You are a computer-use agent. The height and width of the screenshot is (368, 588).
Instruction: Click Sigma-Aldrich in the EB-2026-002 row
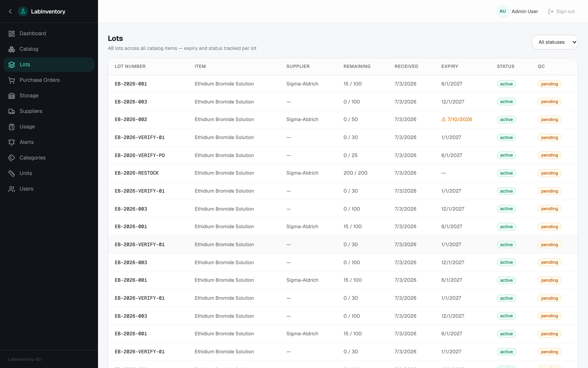coord(302,120)
